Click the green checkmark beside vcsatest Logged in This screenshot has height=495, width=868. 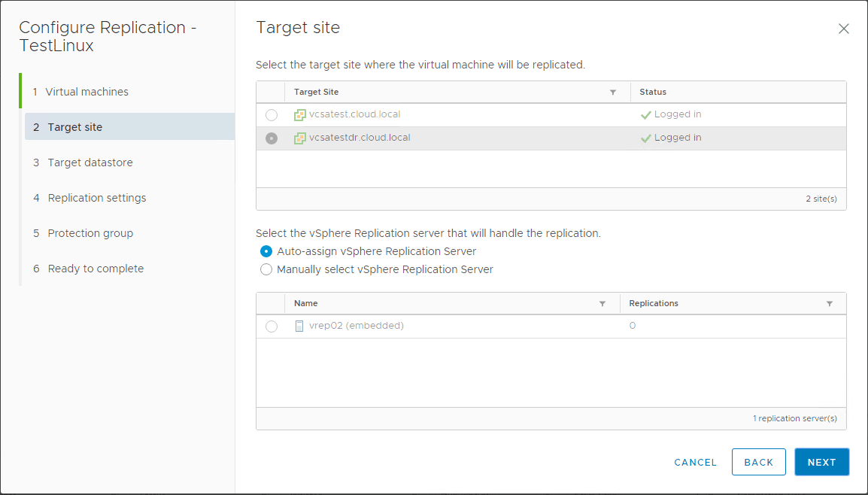[x=644, y=114]
